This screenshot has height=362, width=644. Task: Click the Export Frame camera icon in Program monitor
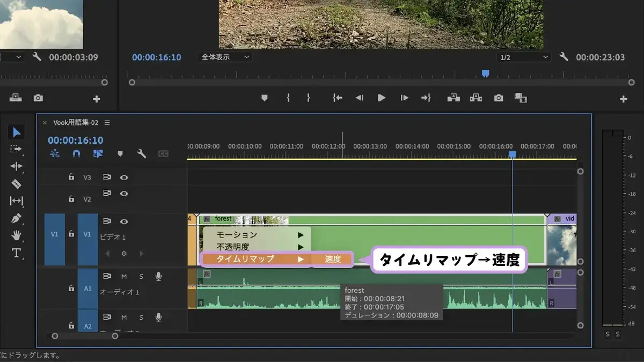[499, 98]
